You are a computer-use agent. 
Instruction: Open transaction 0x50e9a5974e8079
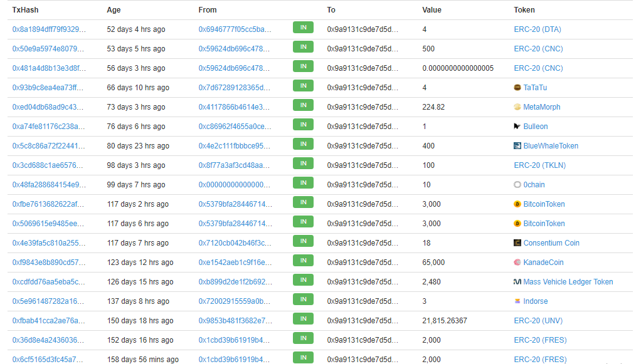(x=48, y=49)
